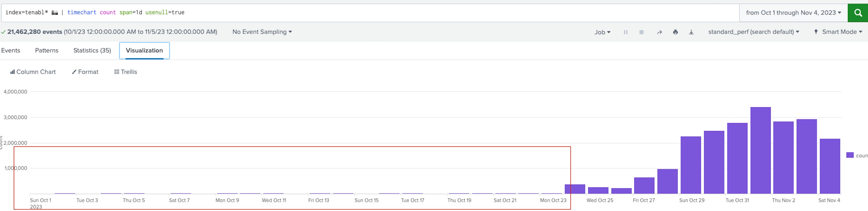Switch to the Events tab
The width and height of the screenshot is (868, 211).
click(x=10, y=50)
